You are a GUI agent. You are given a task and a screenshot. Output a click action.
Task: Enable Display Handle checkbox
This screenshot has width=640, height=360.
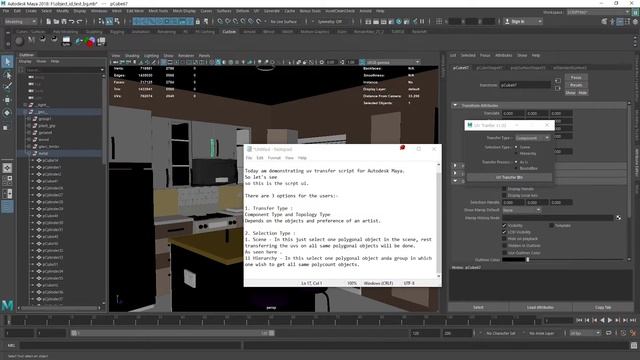pyautogui.click(x=504, y=189)
